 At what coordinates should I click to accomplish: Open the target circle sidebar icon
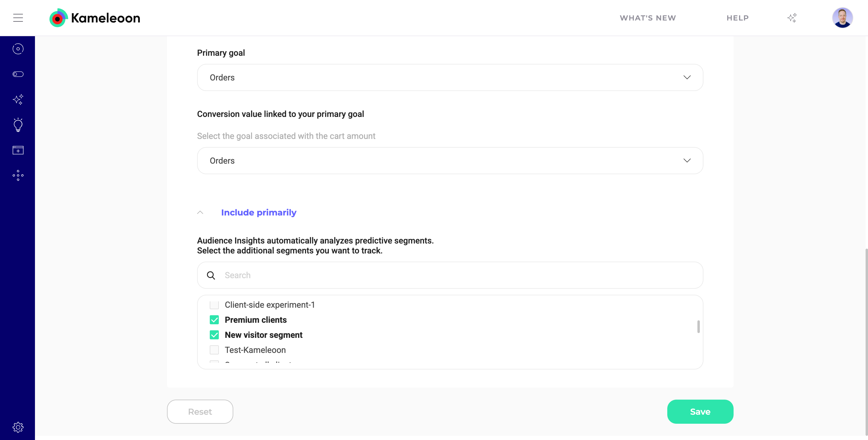point(18,49)
